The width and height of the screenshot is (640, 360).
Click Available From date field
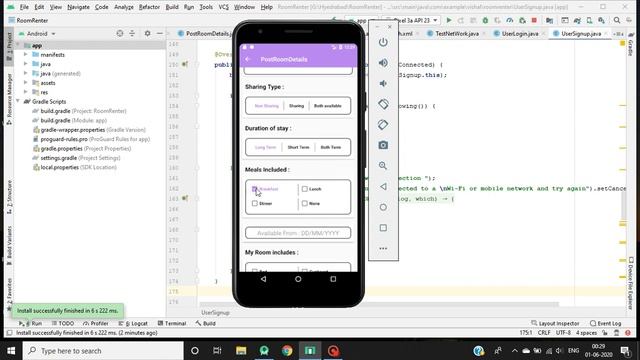(298, 233)
